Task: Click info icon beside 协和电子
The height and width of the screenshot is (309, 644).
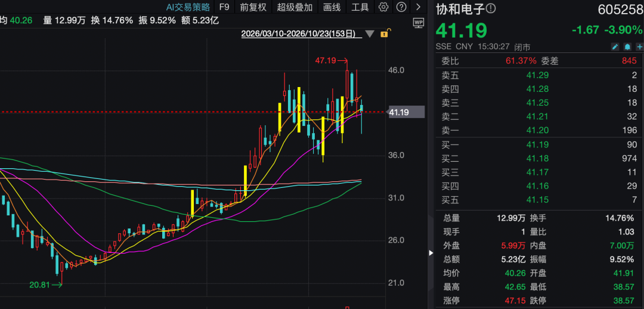Action: point(491,8)
